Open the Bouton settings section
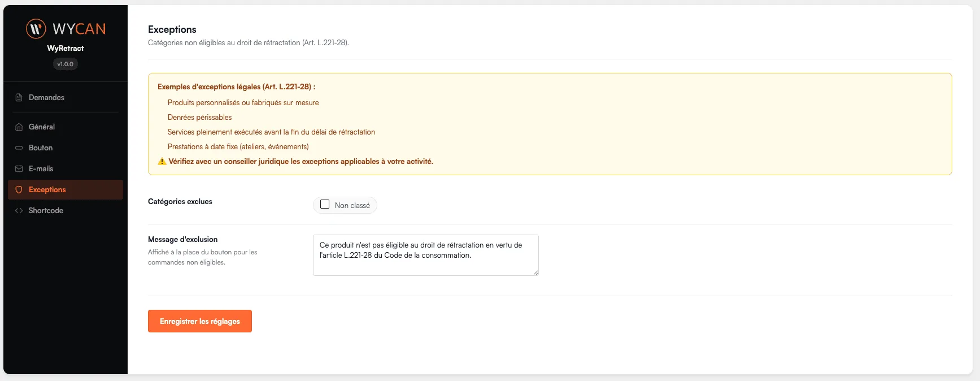980x381 pixels. coord(66,148)
